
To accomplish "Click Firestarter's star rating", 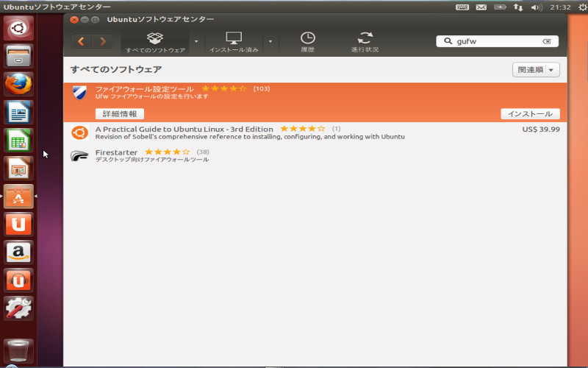I will point(168,152).
